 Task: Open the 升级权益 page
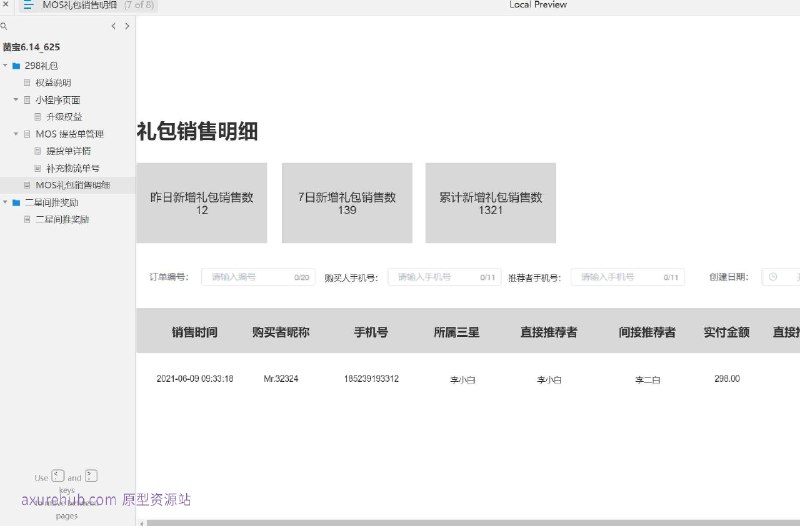[x=64, y=117]
